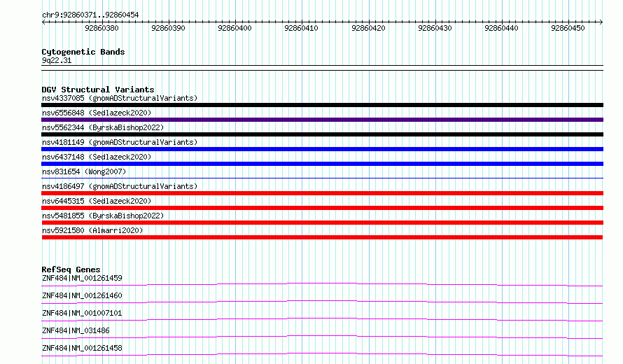Click the ruler's left arrow end
623x364 pixels.
[x=43, y=22]
